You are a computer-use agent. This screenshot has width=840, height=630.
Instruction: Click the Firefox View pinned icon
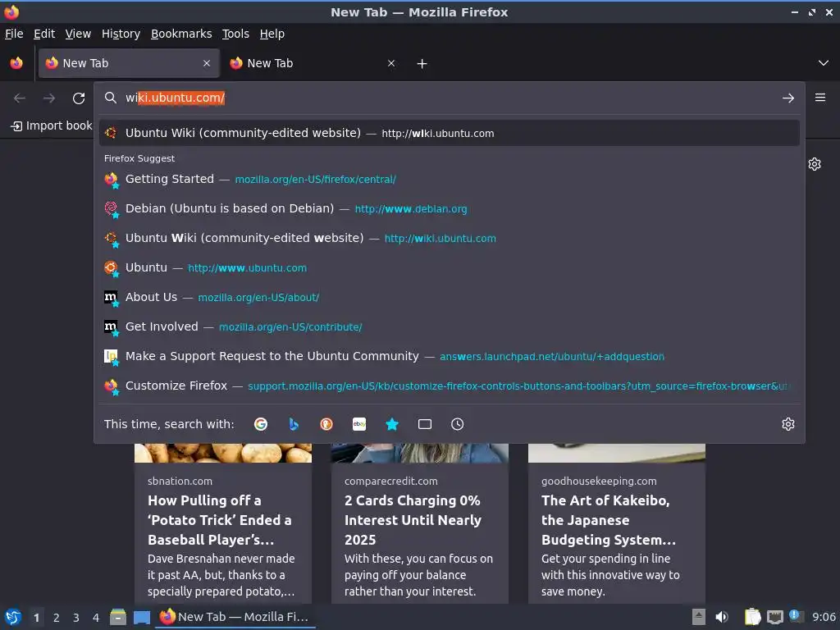16,63
